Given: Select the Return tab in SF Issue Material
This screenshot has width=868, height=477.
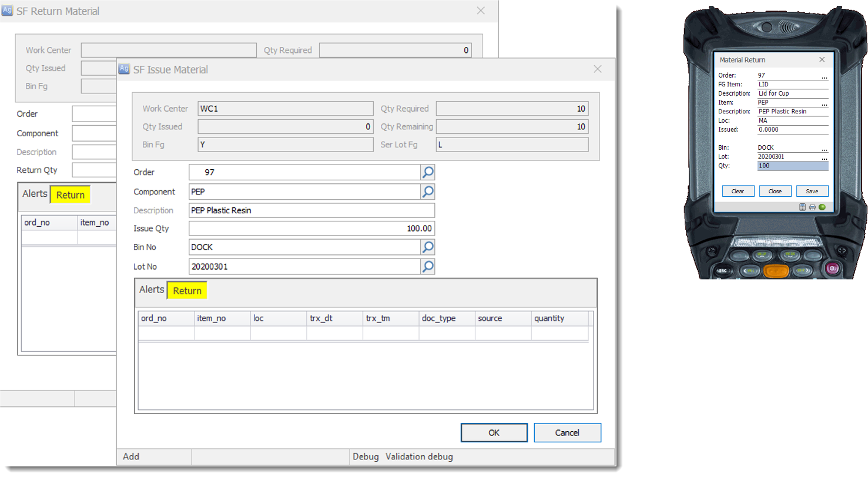Looking at the screenshot, I should point(187,291).
